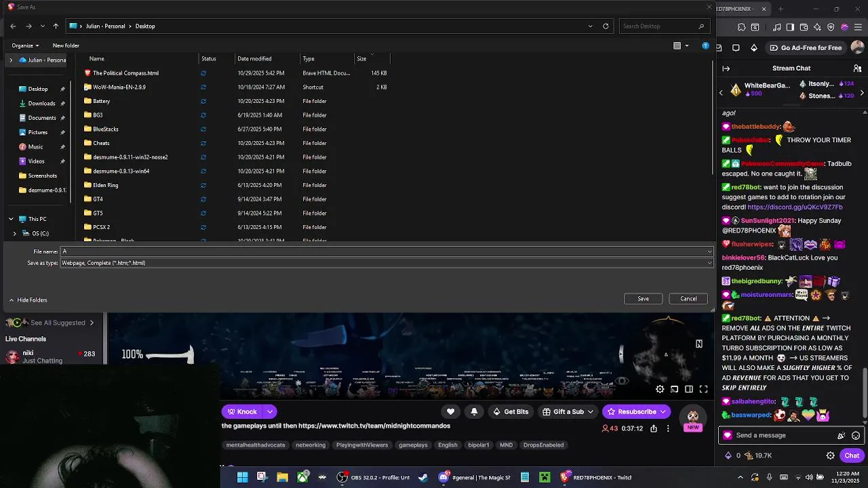This screenshot has width=868, height=488.
Task: Open Gift a Sub dropdown
Action: point(590,411)
